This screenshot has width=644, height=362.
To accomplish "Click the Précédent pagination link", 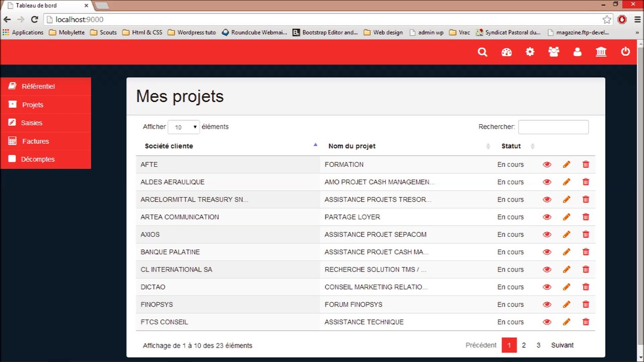I will click(481, 345).
